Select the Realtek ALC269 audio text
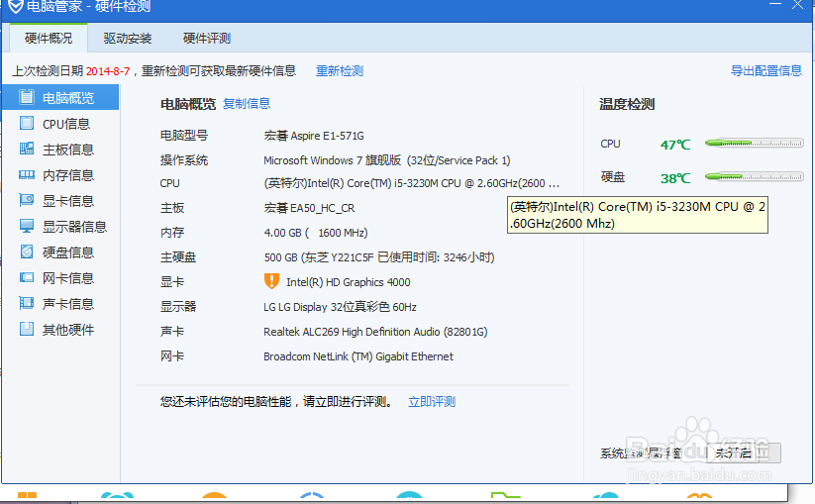815x504 pixels. coord(375,332)
